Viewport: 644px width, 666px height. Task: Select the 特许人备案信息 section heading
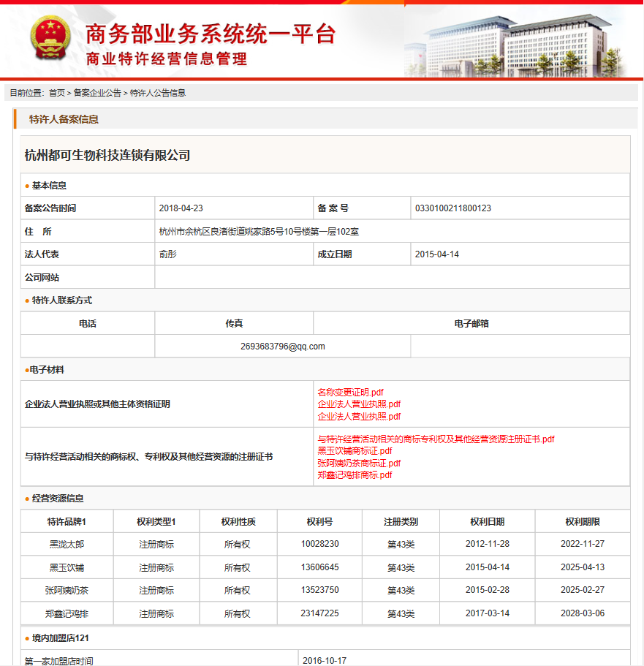click(x=64, y=119)
